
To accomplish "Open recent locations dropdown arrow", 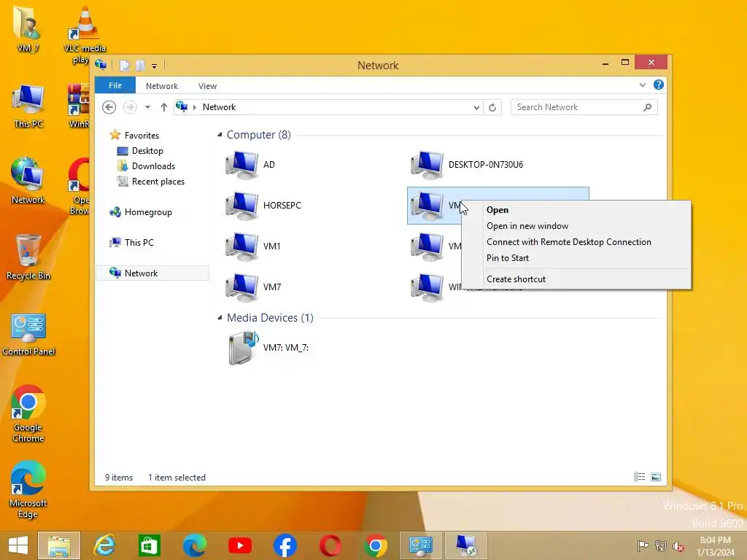I will pos(147,107).
